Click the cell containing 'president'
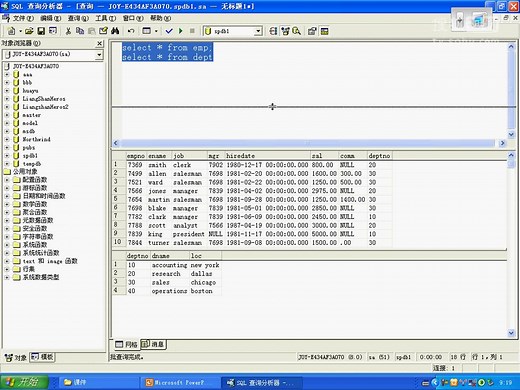 pyautogui.click(x=188, y=234)
